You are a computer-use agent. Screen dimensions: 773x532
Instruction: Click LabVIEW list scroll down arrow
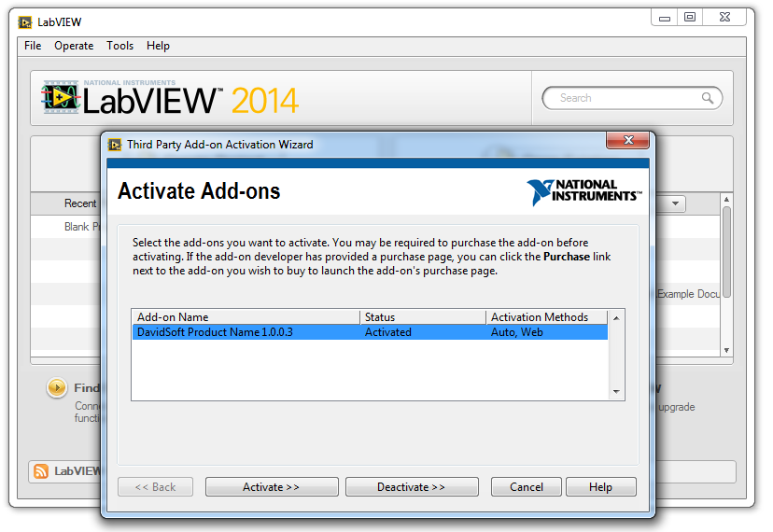click(x=726, y=351)
